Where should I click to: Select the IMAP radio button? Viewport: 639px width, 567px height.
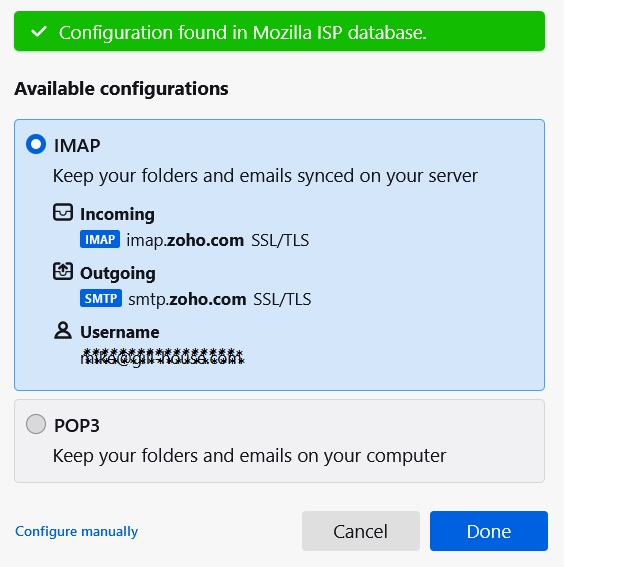click(37, 145)
